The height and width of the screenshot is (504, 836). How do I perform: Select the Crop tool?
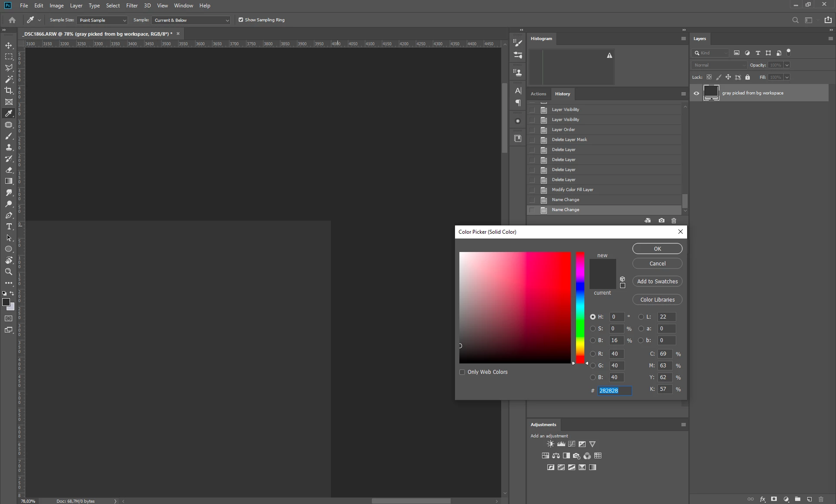9,91
